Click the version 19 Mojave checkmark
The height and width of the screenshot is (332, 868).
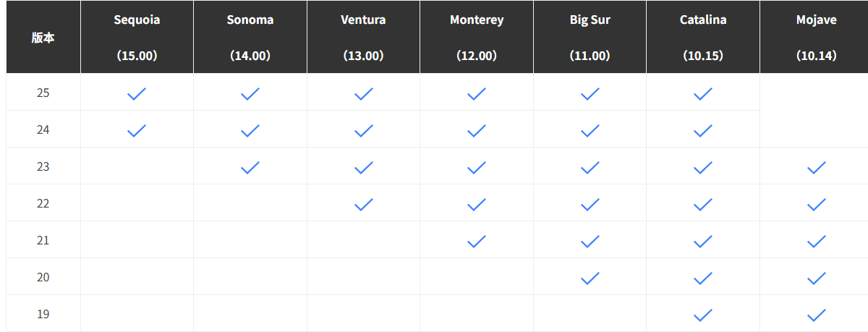pyautogui.click(x=816, y=315)
